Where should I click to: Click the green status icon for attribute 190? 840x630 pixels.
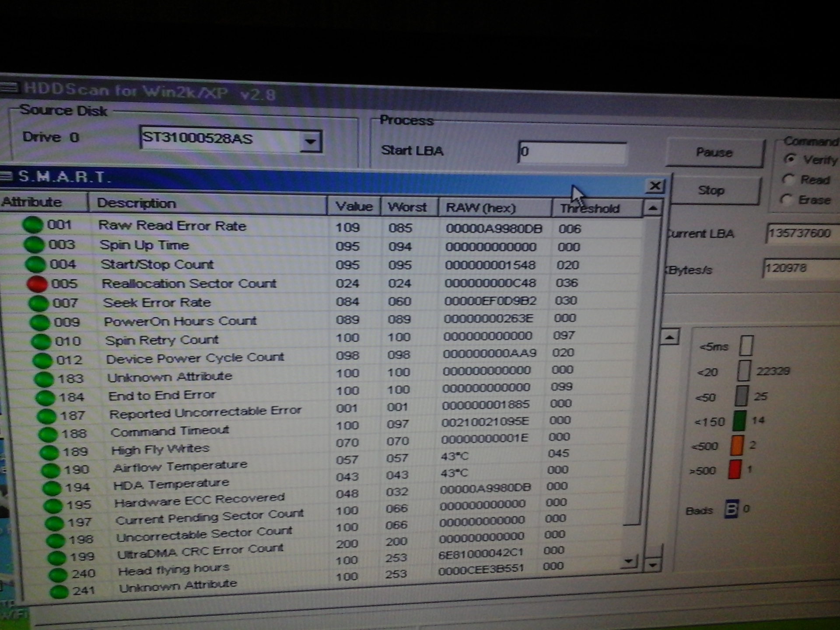51,470
